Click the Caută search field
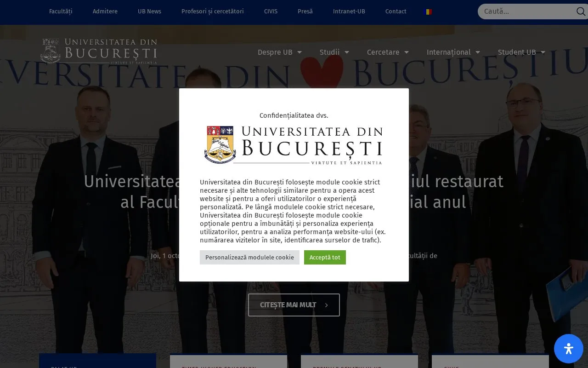 (526, 11)
